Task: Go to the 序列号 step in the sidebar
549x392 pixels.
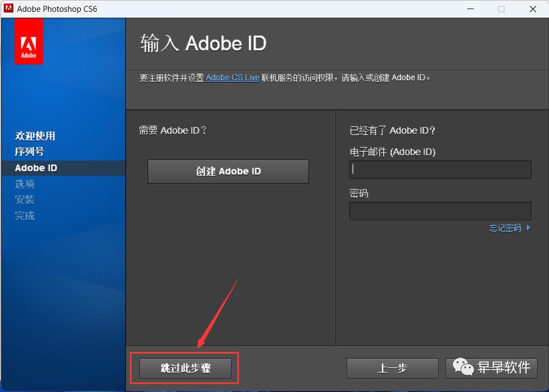Action: pos(29,152)
